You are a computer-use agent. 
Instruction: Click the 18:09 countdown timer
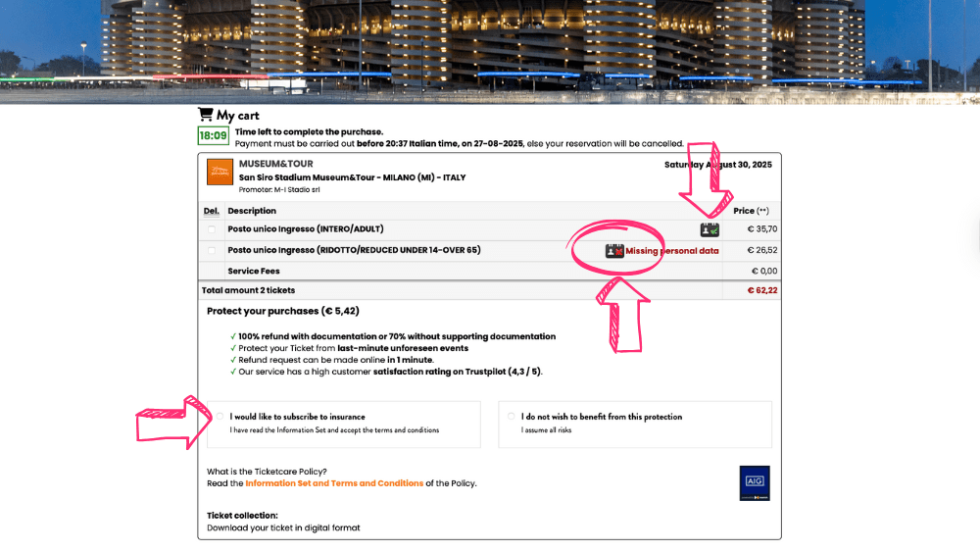[213, 135]
